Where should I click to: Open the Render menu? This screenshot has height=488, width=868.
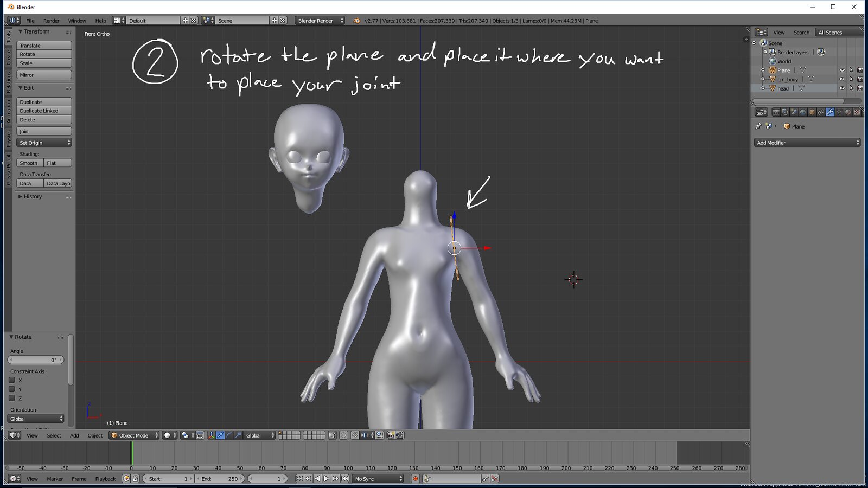pyautogui.click(x=52, y=21)
